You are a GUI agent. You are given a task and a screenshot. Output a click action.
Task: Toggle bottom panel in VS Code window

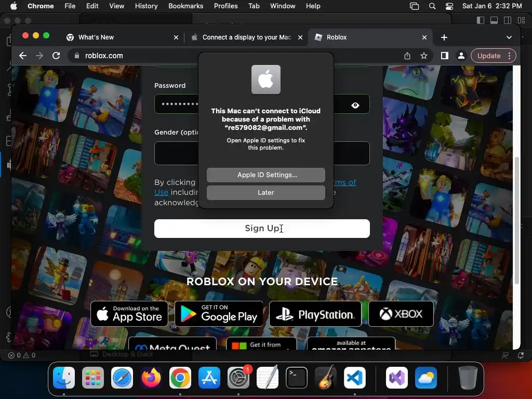click(x=494, y=20)
